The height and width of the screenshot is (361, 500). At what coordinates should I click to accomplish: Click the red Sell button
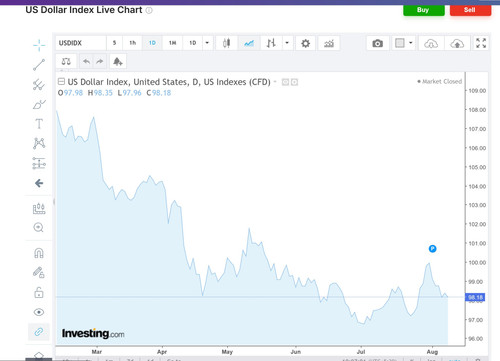(470, 10)
